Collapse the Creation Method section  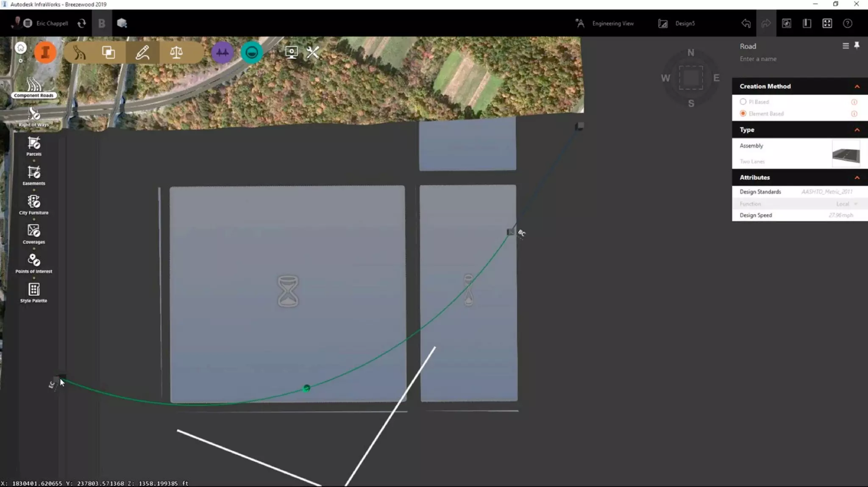(857, 86)
